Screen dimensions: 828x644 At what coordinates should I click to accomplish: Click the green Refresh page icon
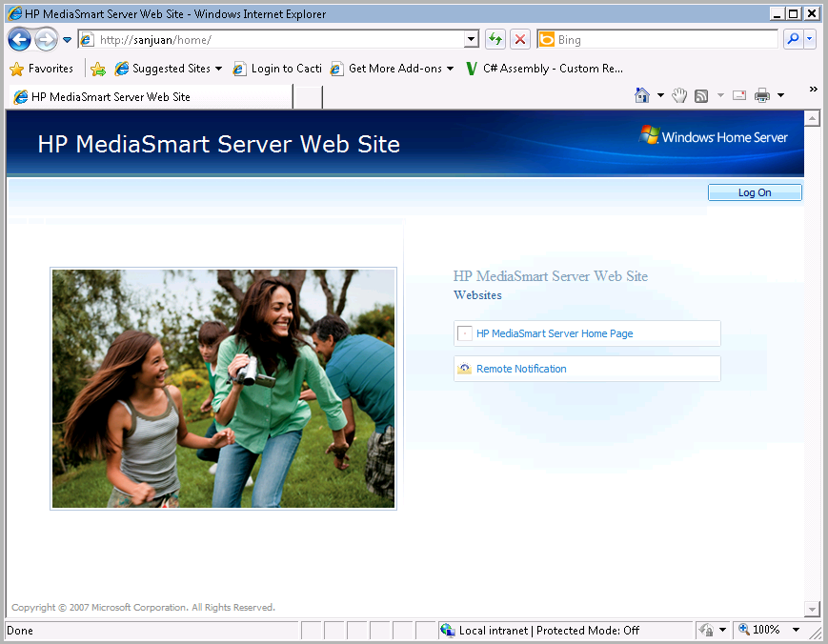(x=495, y=39)
